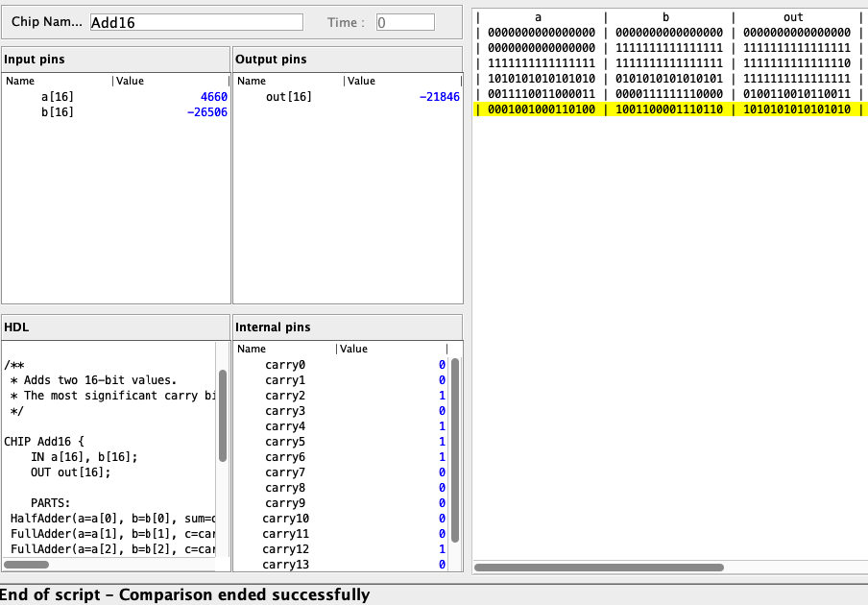
Task: Click out[16] value -21846
Action: 440,97
